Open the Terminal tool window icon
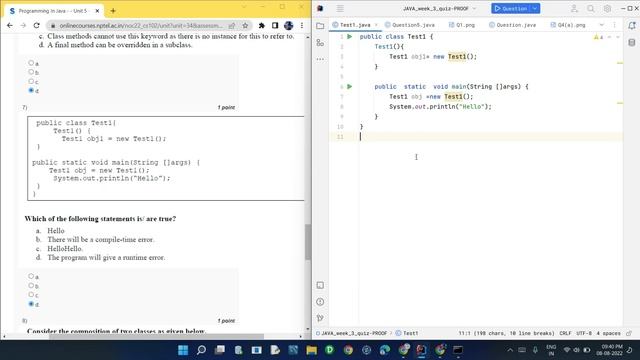The height and width of the screenshot is (360, 640). pos(320,285)
